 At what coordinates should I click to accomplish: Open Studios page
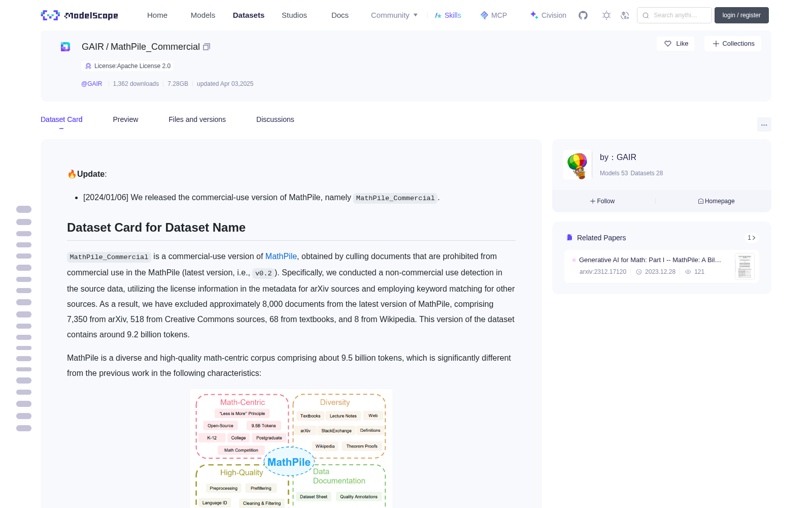point(294,15)
